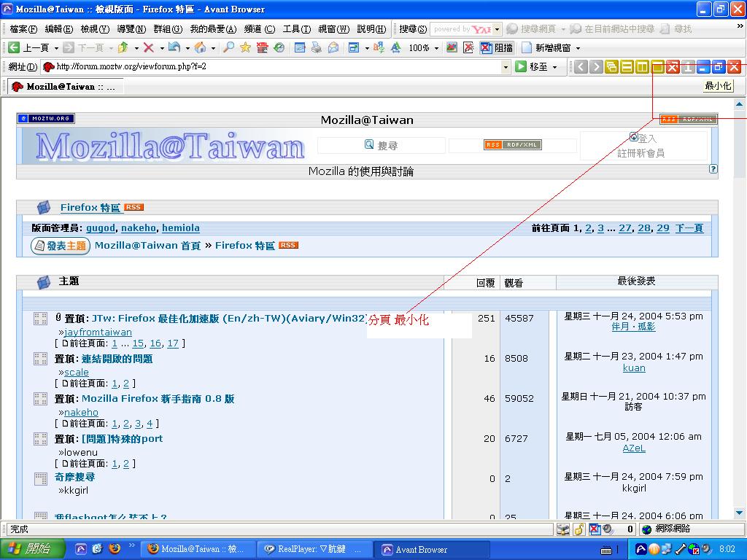
Task: Click the red X Stop loading icon
Action: pyautogui.click(x=149, y=47)
